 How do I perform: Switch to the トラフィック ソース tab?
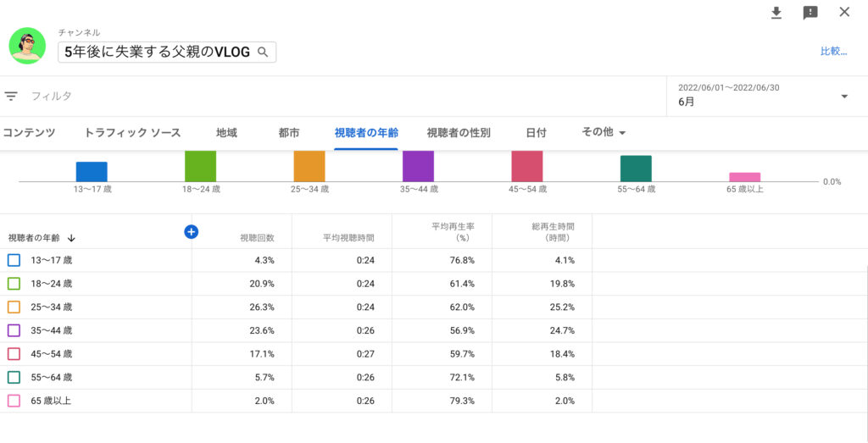(132, 133)
